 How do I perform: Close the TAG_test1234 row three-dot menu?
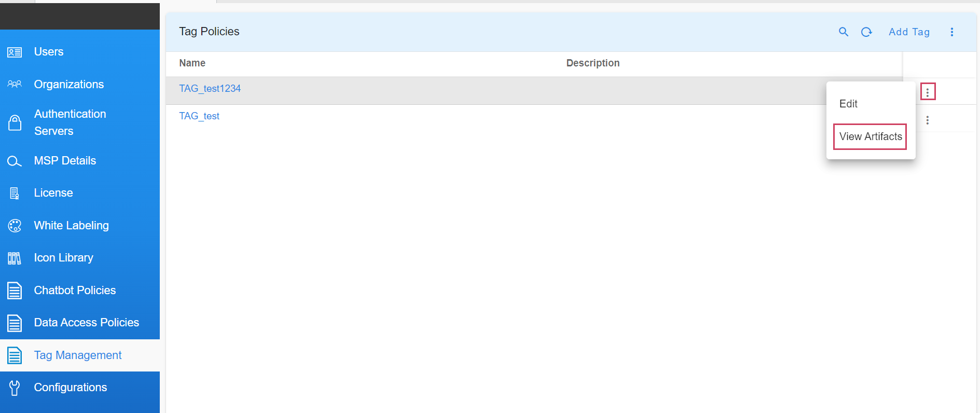927,92
